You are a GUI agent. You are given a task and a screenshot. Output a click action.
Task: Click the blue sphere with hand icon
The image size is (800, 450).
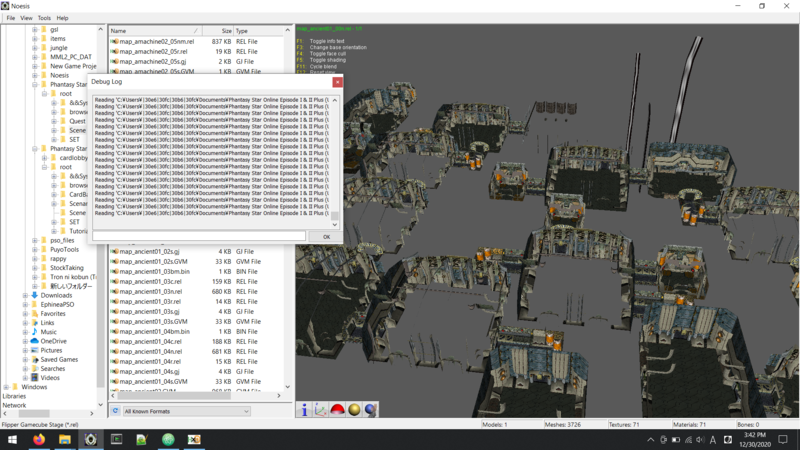371,410
